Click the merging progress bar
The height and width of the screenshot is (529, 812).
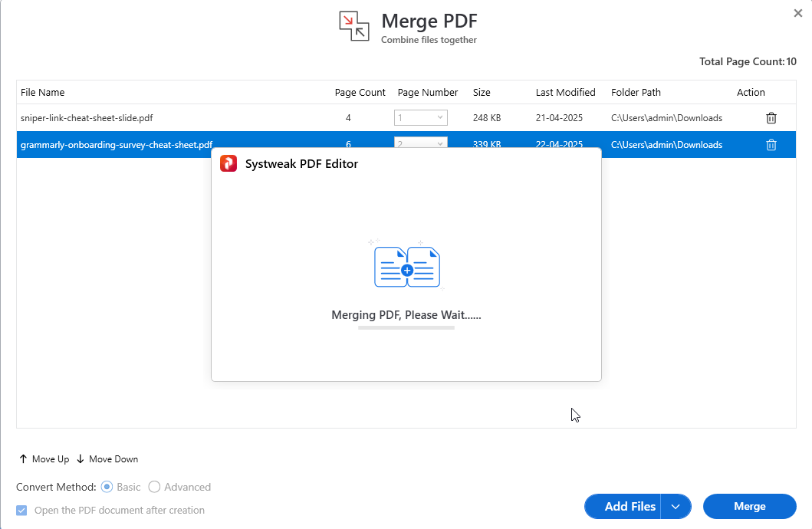click(x=406, y=327)
